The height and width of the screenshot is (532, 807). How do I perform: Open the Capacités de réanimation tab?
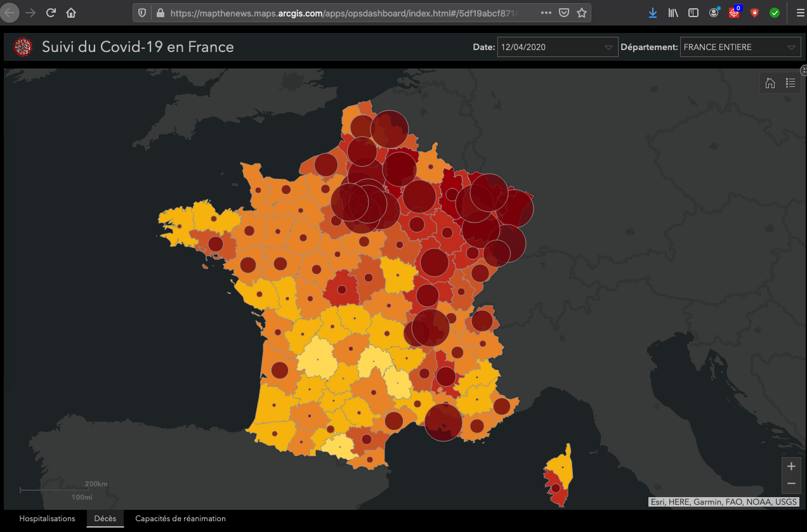coord(180,519)
